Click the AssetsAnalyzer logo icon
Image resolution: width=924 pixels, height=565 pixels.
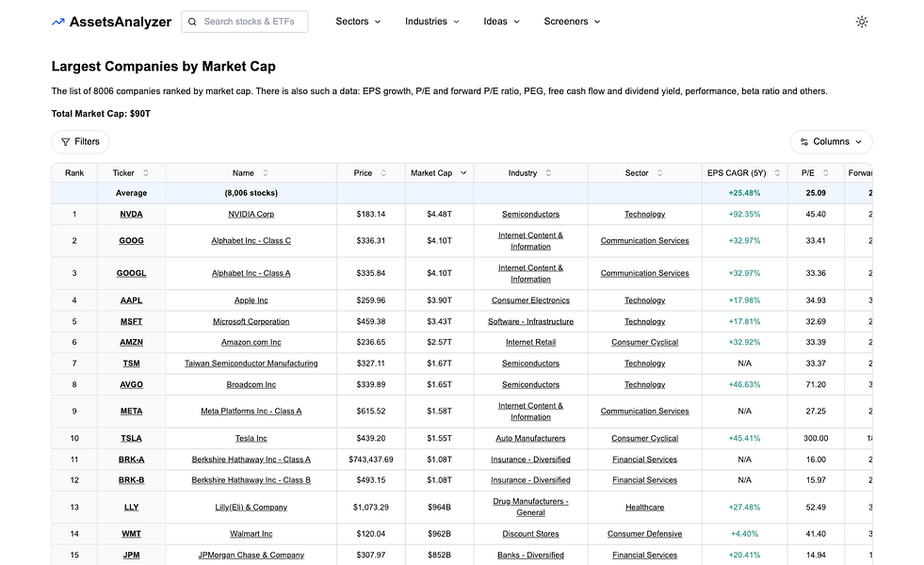click(57, 21)
